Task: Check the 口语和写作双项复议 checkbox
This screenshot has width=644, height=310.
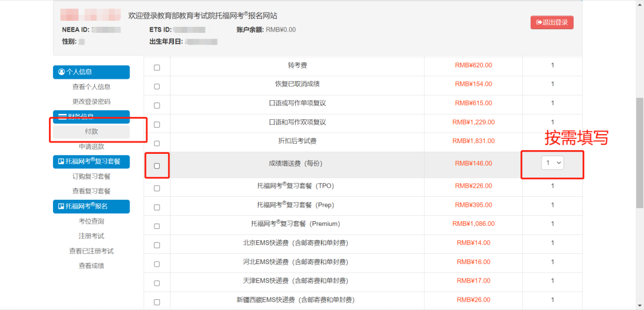Action: coord(157,125)
